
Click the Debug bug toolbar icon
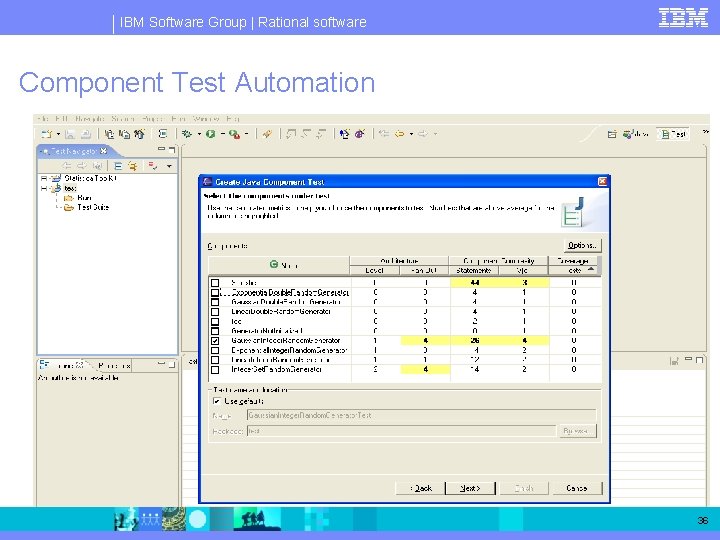187,134
